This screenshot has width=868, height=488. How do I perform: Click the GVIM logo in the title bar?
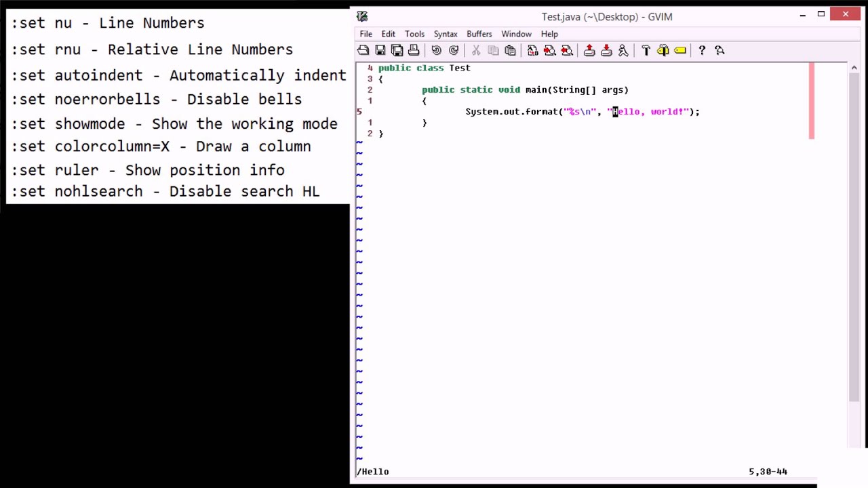(362, 16)
